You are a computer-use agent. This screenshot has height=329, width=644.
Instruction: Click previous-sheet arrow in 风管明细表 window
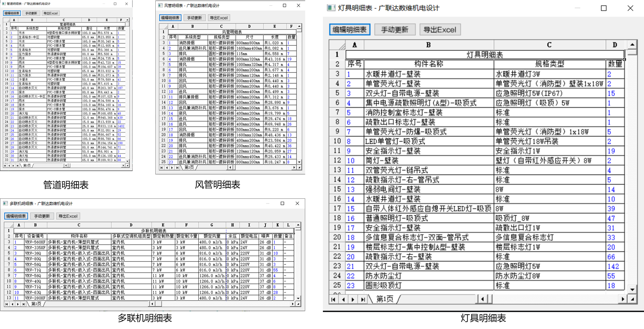(167, 168)
